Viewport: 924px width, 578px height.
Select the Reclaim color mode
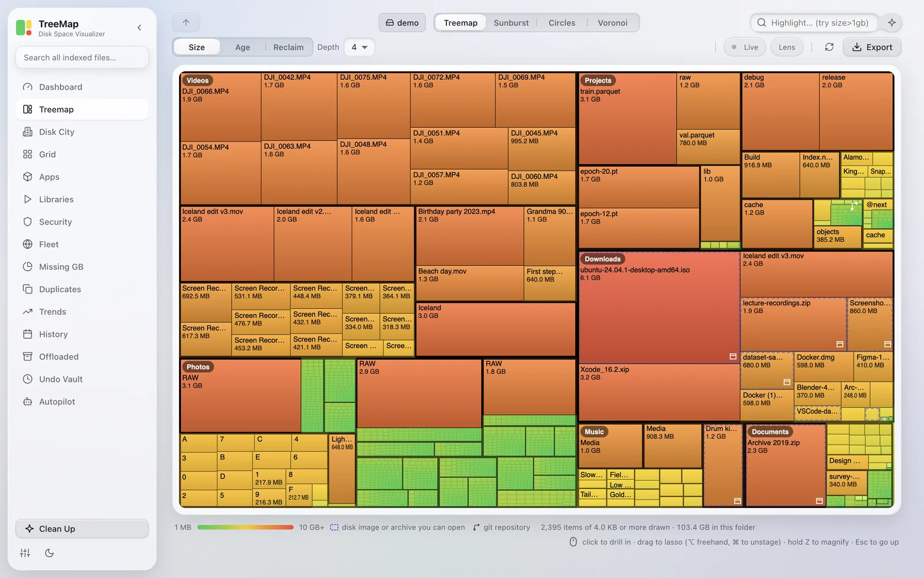point(288,47)
